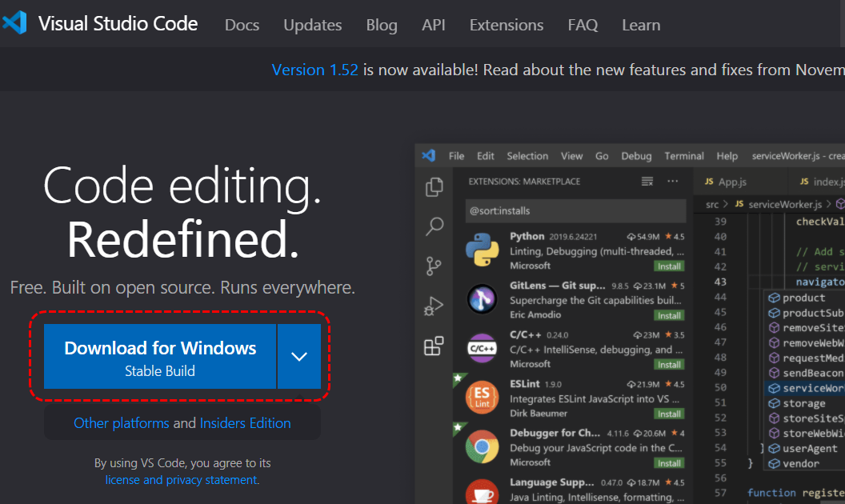The image size is (845, 504).
Task: Open the Selection menu in the editor
Action: click(x=527, y=156)
